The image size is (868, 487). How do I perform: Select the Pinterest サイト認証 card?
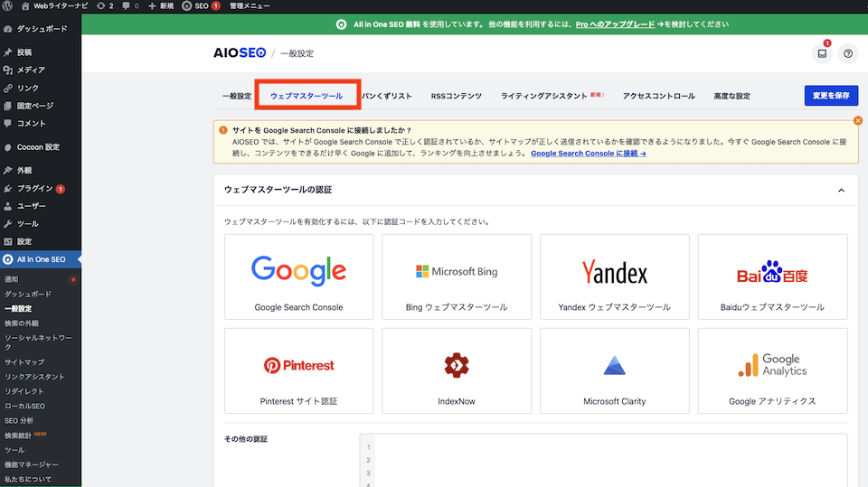[299, 370]
